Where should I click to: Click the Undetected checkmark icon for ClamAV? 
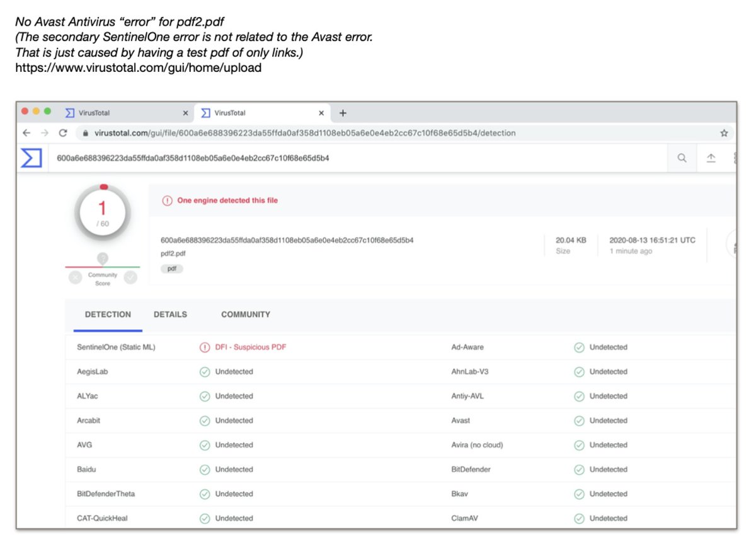click(579, 518)
